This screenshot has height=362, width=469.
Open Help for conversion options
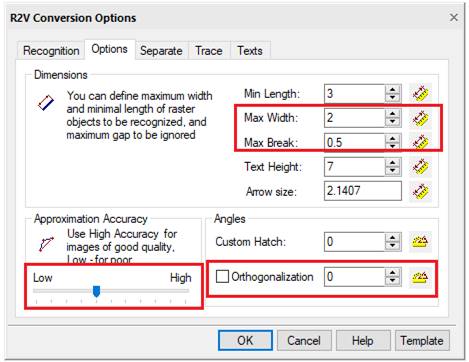[363, 340]
